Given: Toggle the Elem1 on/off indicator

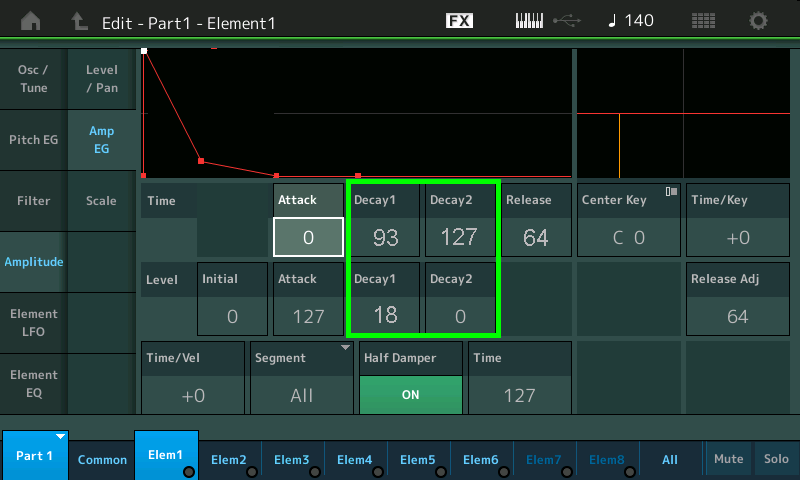Looking at the screenshot, I should [189, 472].
